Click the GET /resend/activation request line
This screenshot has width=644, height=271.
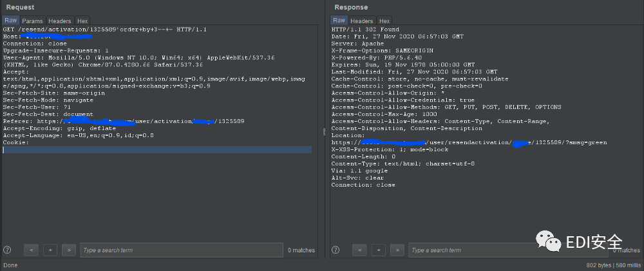(x=105, y=30)
